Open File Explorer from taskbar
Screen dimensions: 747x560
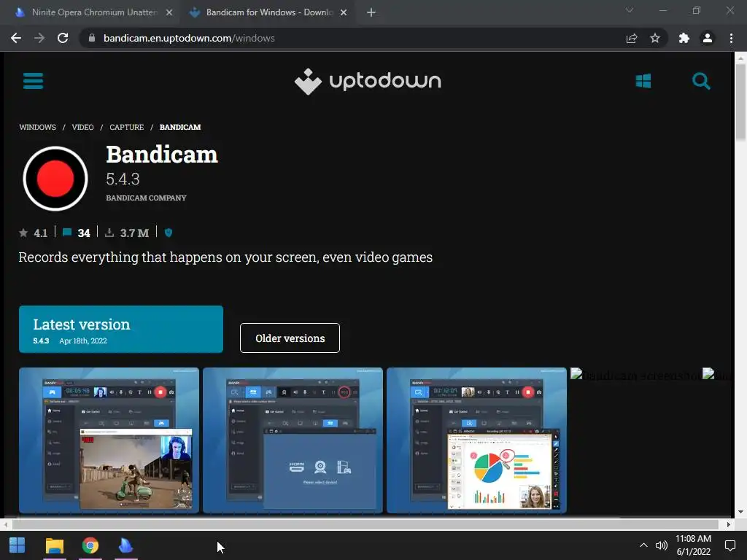[54, 545]
